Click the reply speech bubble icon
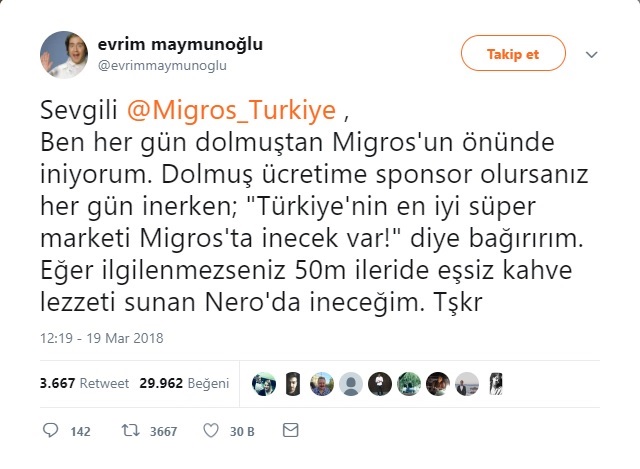The height and width of the screenshot is (469, 640). pos(51,431)
